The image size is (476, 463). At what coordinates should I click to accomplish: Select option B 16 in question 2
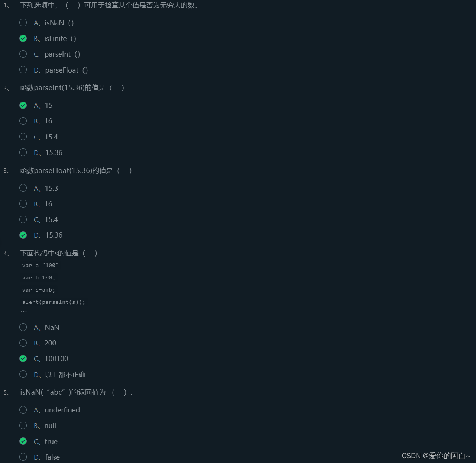(23, 121)
